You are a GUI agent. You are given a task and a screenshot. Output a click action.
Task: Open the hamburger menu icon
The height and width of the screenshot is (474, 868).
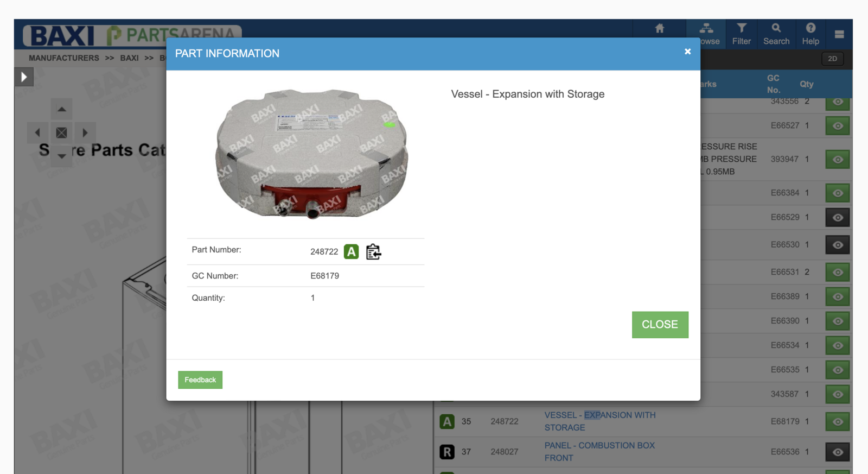839,35
